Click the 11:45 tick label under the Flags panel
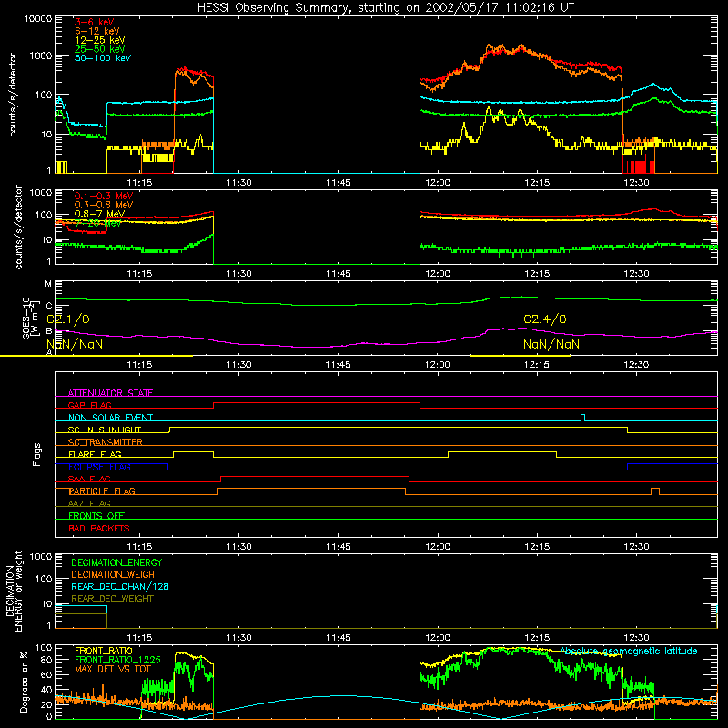 pos(338,547)
